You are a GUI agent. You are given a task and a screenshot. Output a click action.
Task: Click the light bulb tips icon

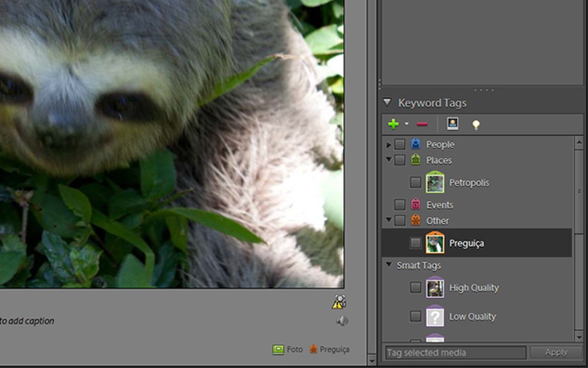click(x=476, y=125)
